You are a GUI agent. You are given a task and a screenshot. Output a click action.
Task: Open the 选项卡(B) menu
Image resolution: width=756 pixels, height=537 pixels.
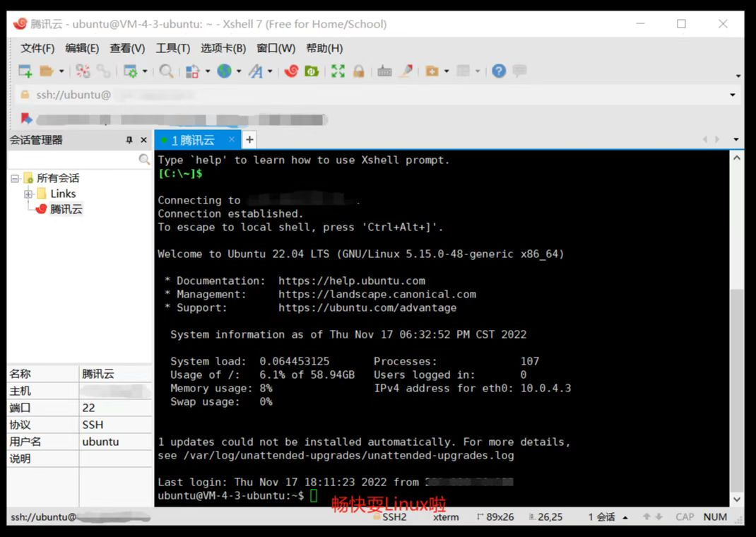pyautogui.click(x=223, y=48)
